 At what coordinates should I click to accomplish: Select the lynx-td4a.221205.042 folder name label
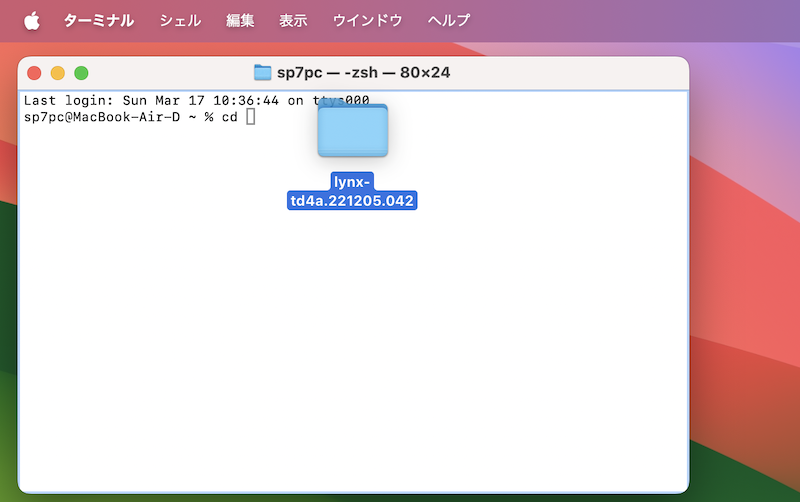[351, 191]
